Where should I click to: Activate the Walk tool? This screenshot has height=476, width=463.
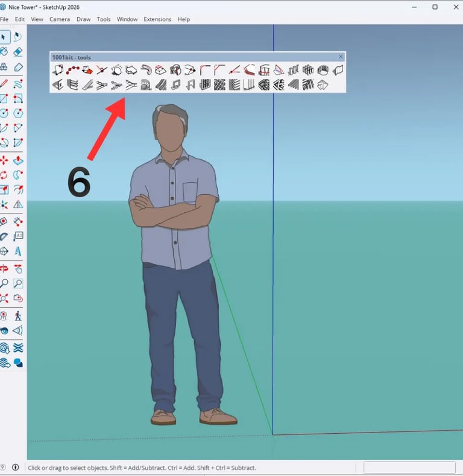[x=18, y=316]
